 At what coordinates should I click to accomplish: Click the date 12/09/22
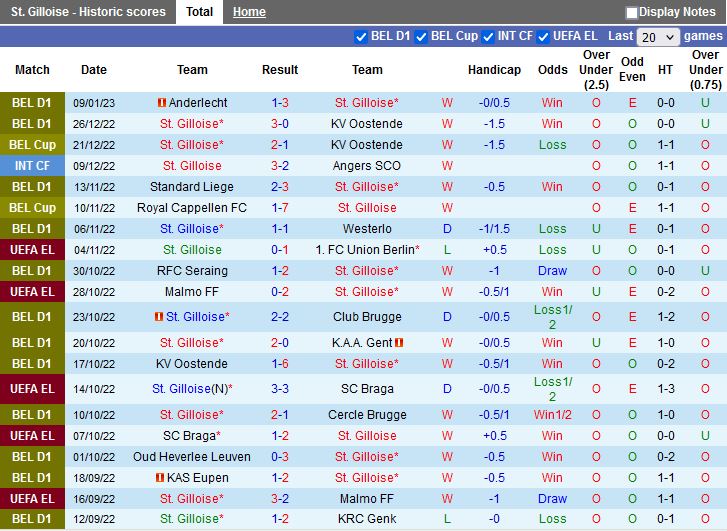[x=94, y=519]
